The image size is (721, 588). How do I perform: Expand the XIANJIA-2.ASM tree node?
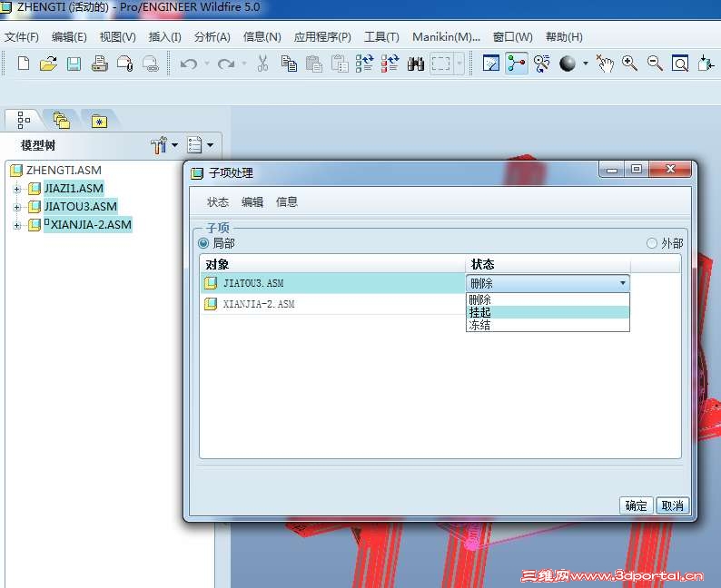coord(16,226)
